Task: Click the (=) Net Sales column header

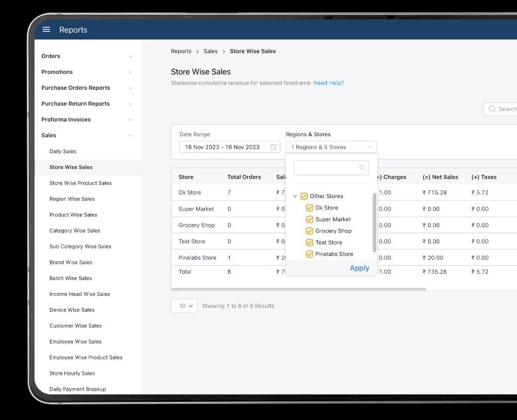Action: [440, 177]
